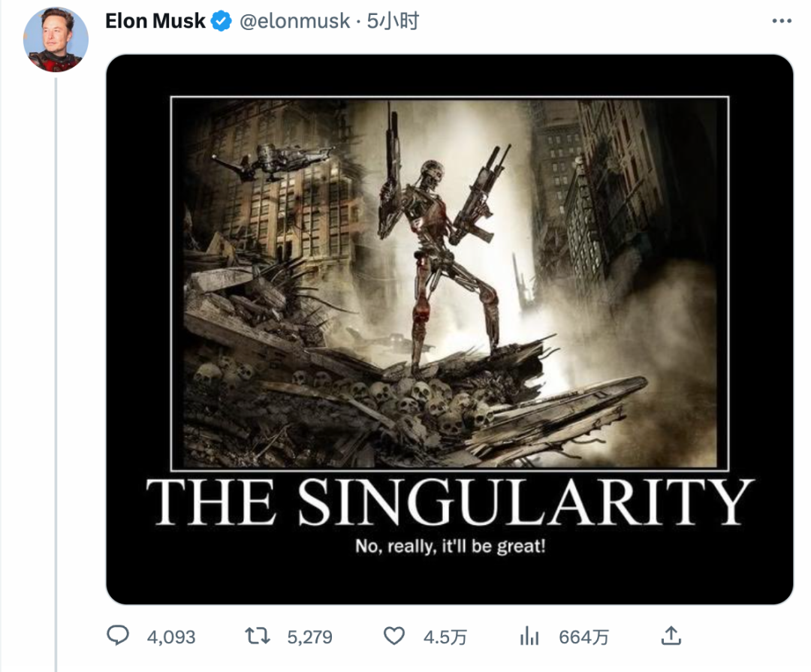
Task: Open the round profile avatar photo
Action: click(56, 40)
